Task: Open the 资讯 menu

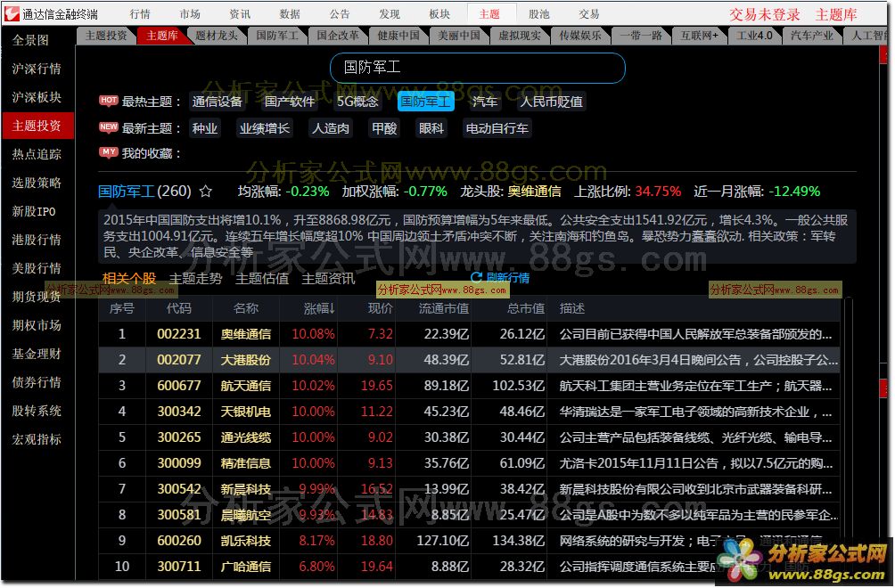Action: click(240, 13)
